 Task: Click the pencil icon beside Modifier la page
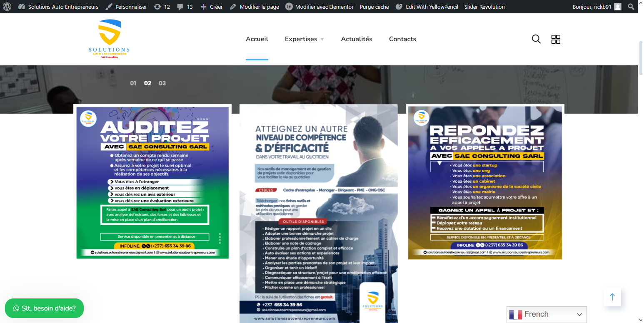coord(233,7)
